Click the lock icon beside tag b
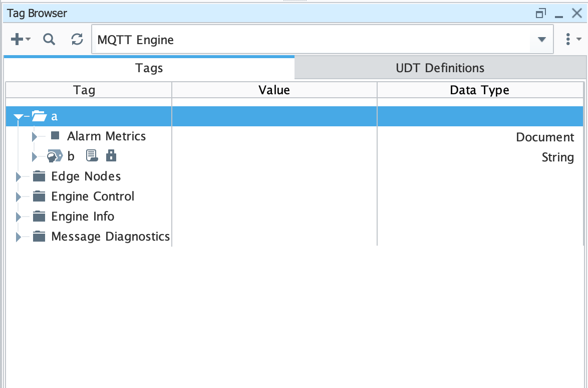Image resolution: width=588 pixels, height=388 pixels. (x=111, y=156)
